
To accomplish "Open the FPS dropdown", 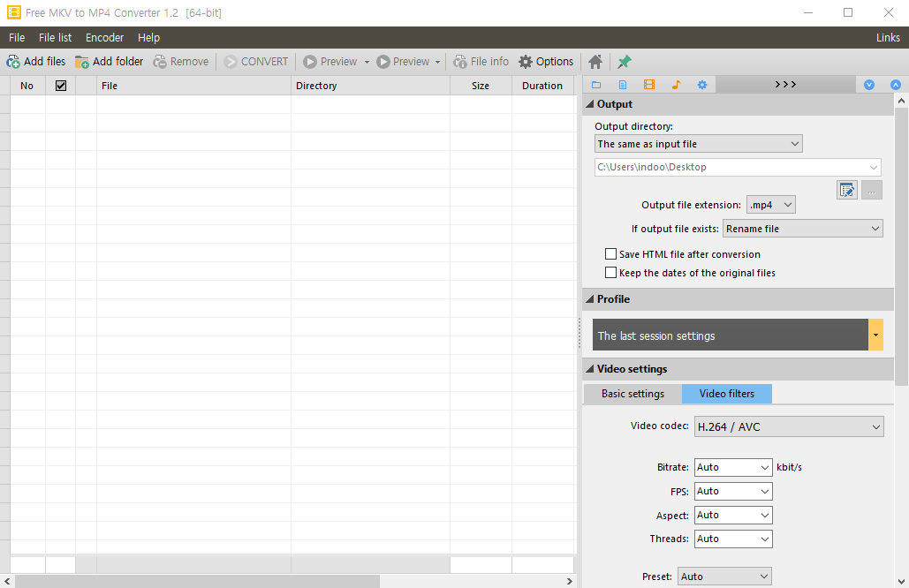I will [733, 491].
